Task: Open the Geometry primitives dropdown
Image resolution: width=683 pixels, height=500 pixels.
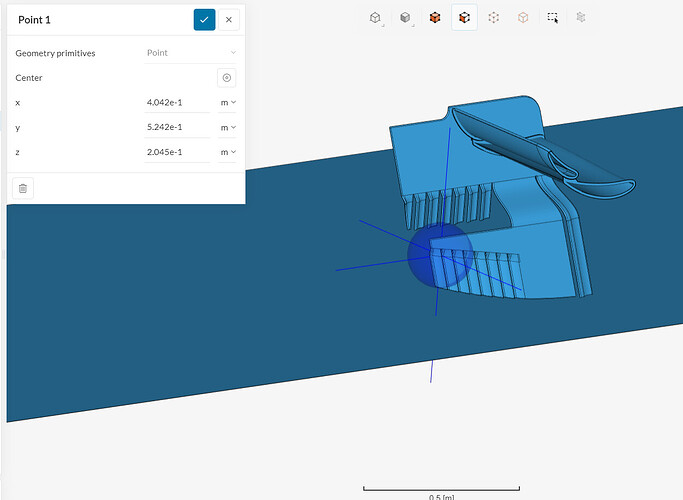Action: tap(191, 53)
